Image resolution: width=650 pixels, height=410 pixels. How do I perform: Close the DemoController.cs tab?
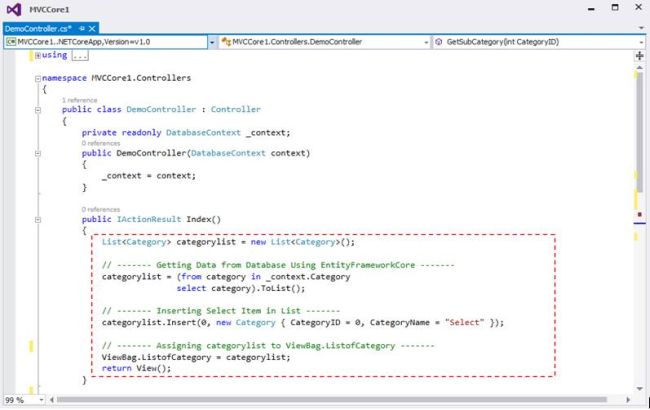[x=92, y=28]
